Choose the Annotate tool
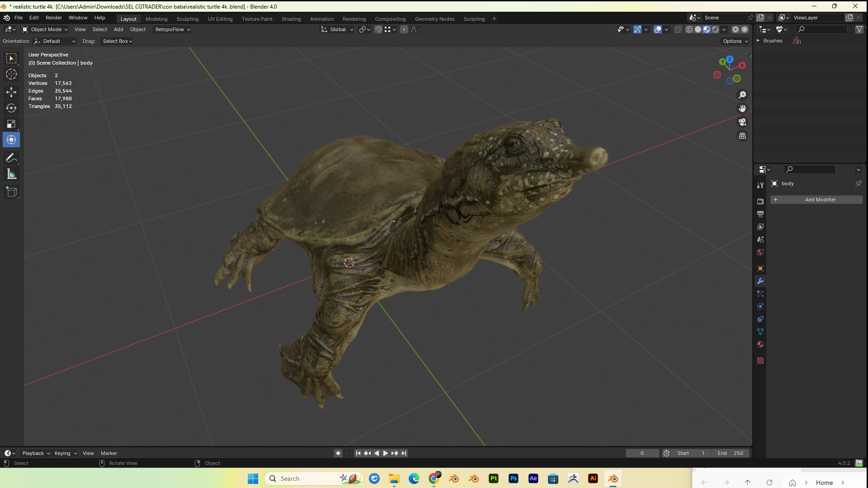This screenshot has height=488, width=868. pyautogui.click(x=11, y=158)
